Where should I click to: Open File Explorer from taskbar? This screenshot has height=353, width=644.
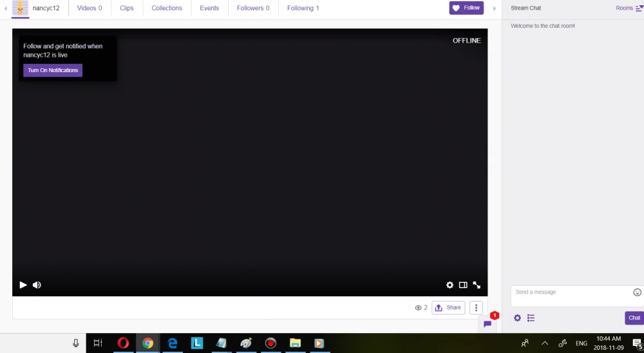295,343
